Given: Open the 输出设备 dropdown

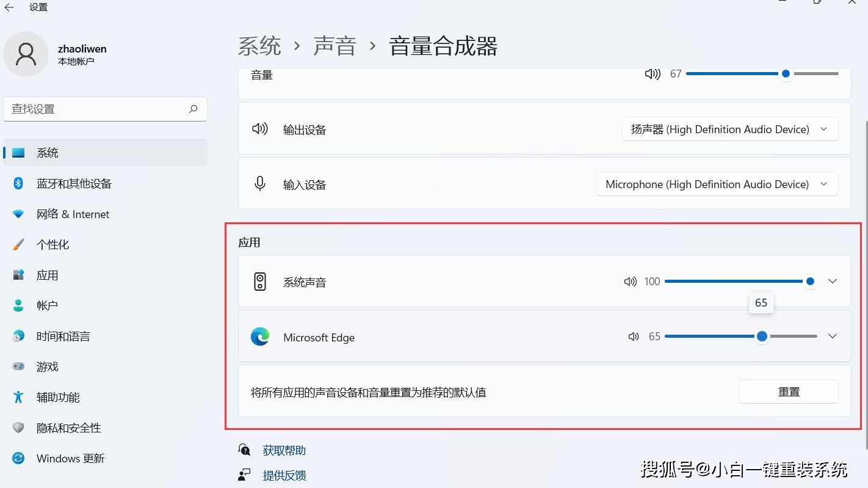Looking at the screenshot, I should (730, 129).
